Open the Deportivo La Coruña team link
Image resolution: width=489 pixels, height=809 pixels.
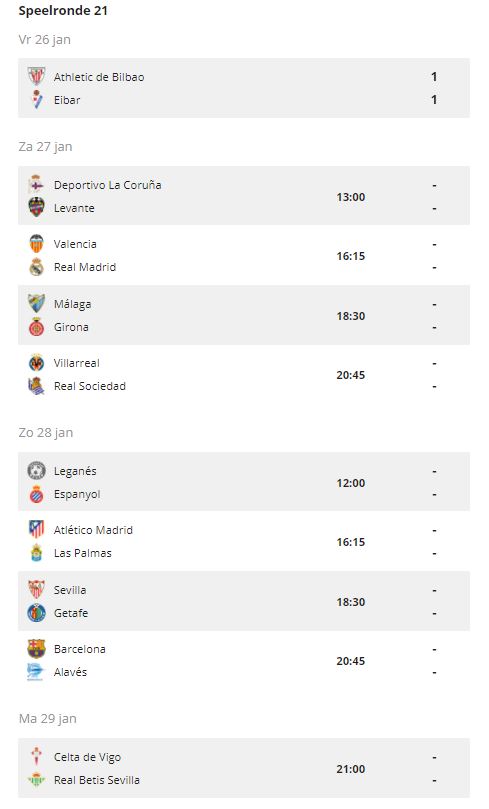point(107,185)
